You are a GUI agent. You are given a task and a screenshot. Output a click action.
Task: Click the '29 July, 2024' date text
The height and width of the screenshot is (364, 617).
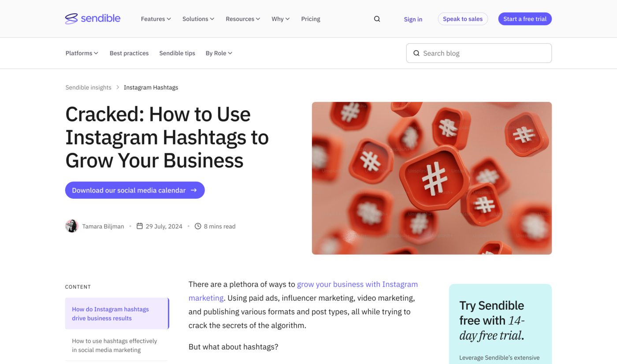pos(164,226)
